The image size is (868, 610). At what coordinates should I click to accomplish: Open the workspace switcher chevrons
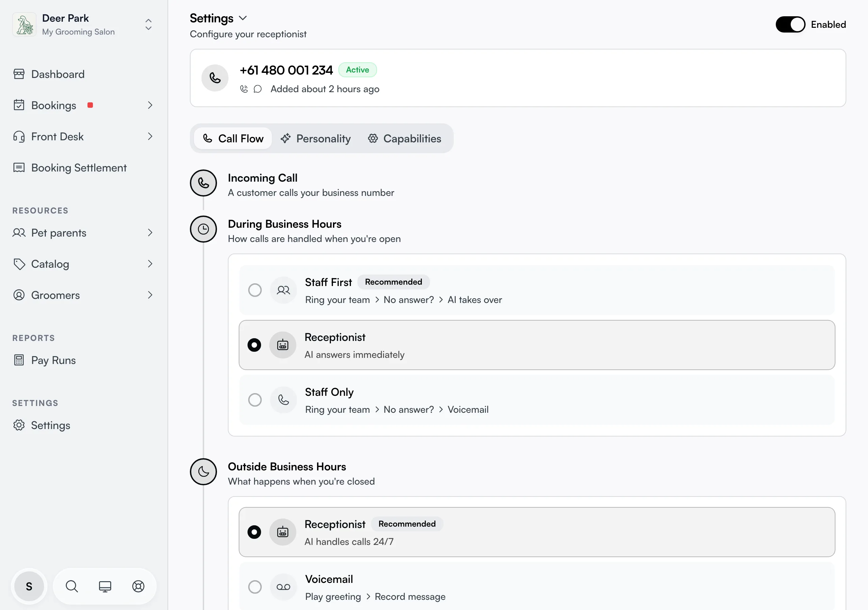[149, 24]
